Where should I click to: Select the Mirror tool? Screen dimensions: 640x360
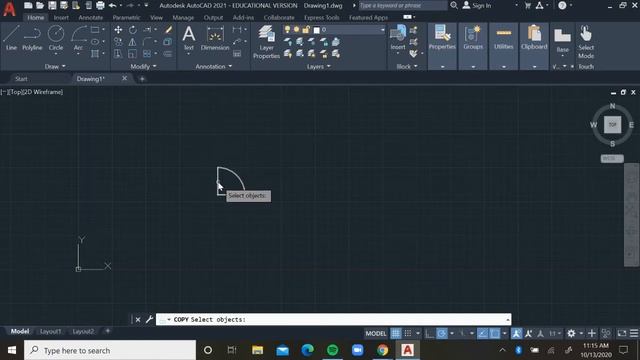pyautogui.click(x=133, y=42)
